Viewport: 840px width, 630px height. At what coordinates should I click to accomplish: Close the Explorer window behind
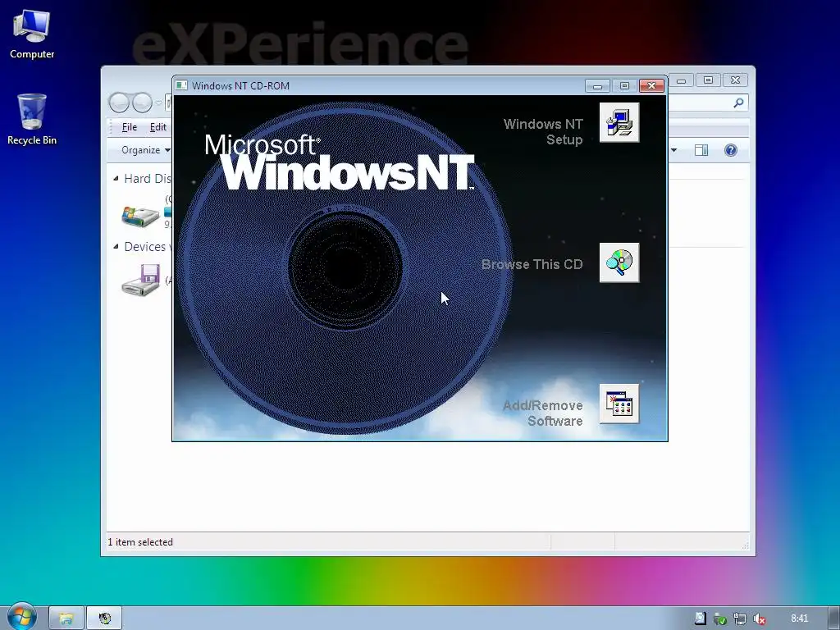click(736, 80)
